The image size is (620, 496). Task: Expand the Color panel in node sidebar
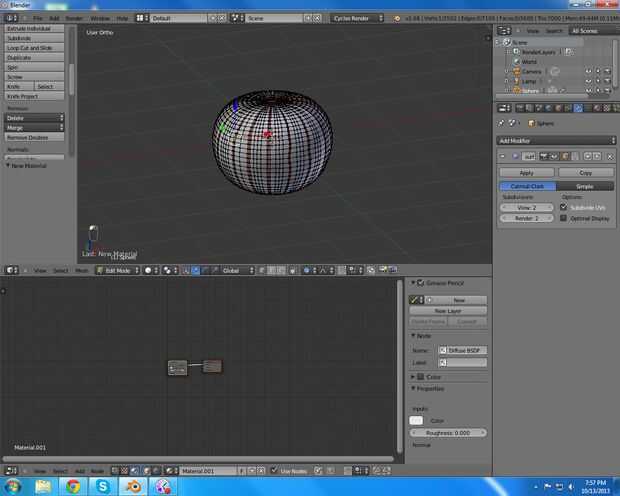point(413,377)
